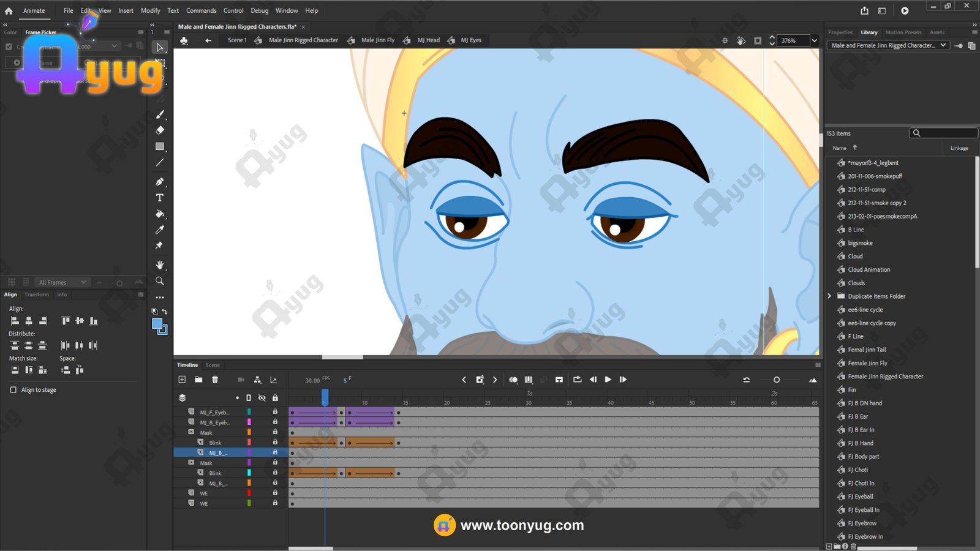
Task: Match width in Align panel
Action: click(x=15, y=370)
